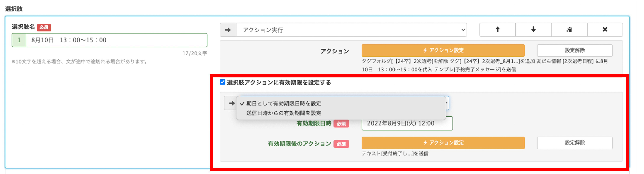Click the arrow icon beside expiry type dropdown

231,103
